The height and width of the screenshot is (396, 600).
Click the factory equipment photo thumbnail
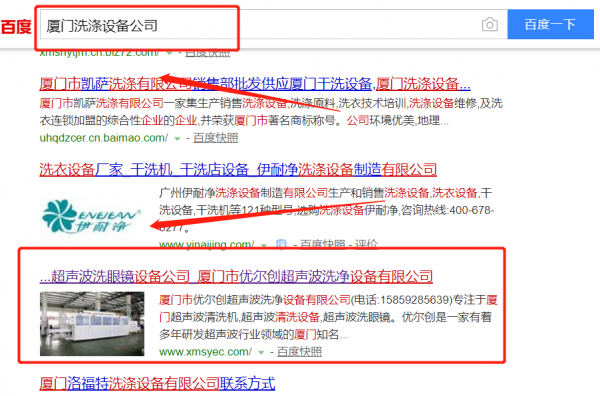pos(92,324)
